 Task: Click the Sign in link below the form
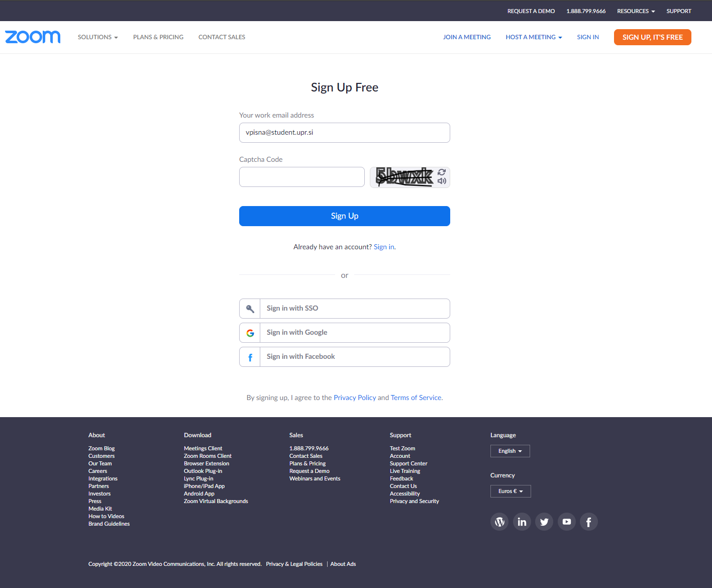[384, 247]
